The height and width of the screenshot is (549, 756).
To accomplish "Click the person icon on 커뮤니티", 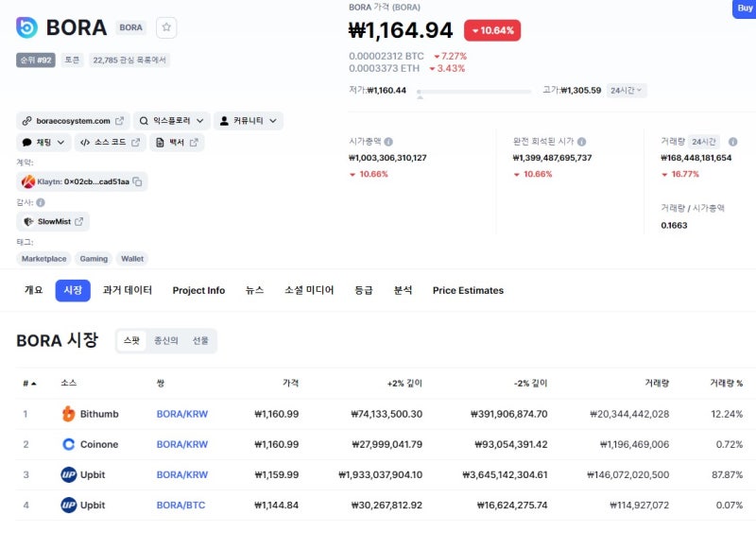I will (224, 121).
